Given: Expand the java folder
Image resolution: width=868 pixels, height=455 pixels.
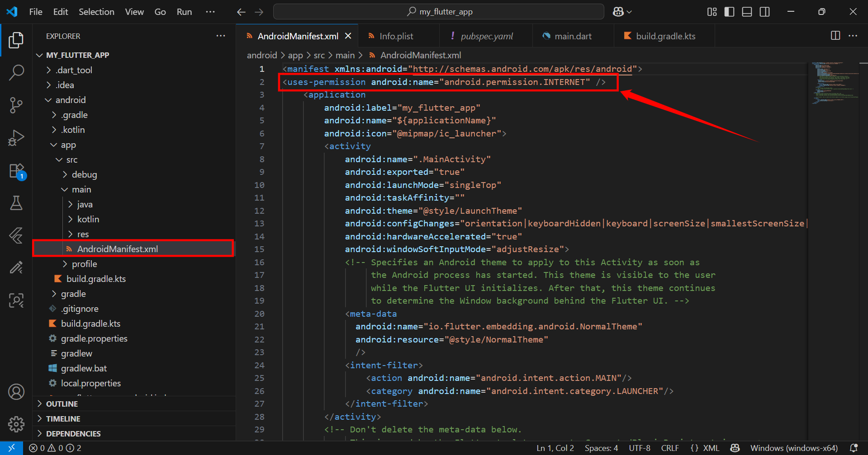Looking at the screenshot, I should (x=134, y=204).
